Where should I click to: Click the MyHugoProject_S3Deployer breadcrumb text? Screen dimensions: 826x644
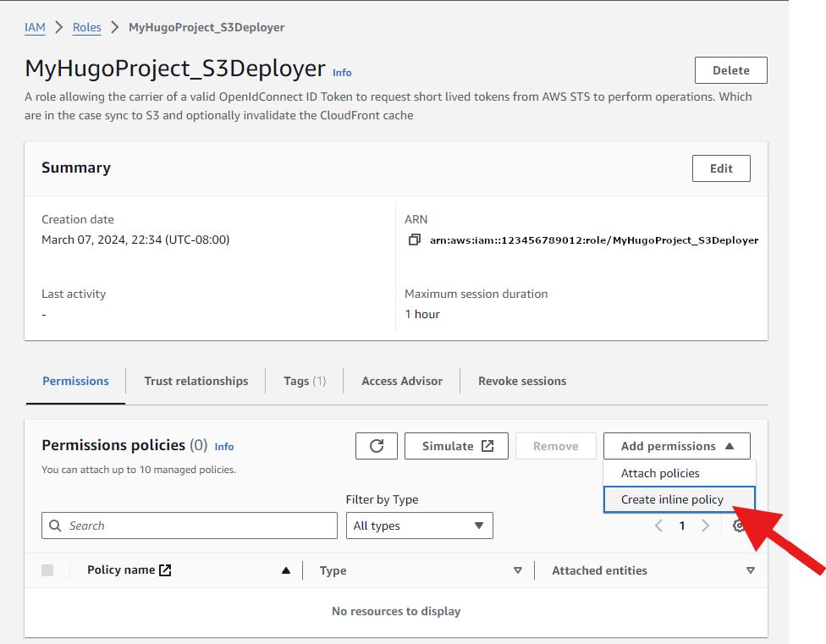[206, 27]
